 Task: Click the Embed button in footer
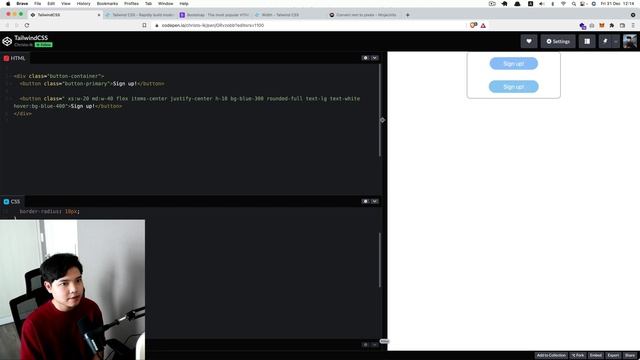click(596, 356)
